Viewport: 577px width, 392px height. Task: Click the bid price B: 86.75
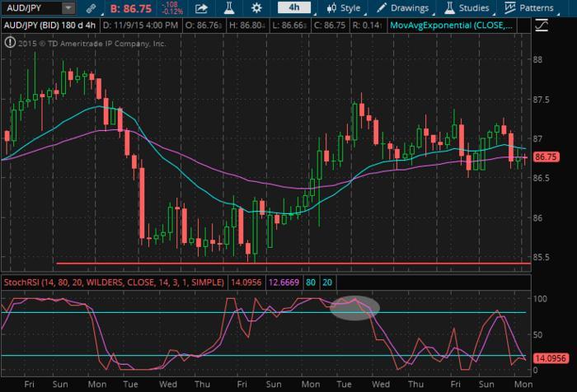(131, 8)
